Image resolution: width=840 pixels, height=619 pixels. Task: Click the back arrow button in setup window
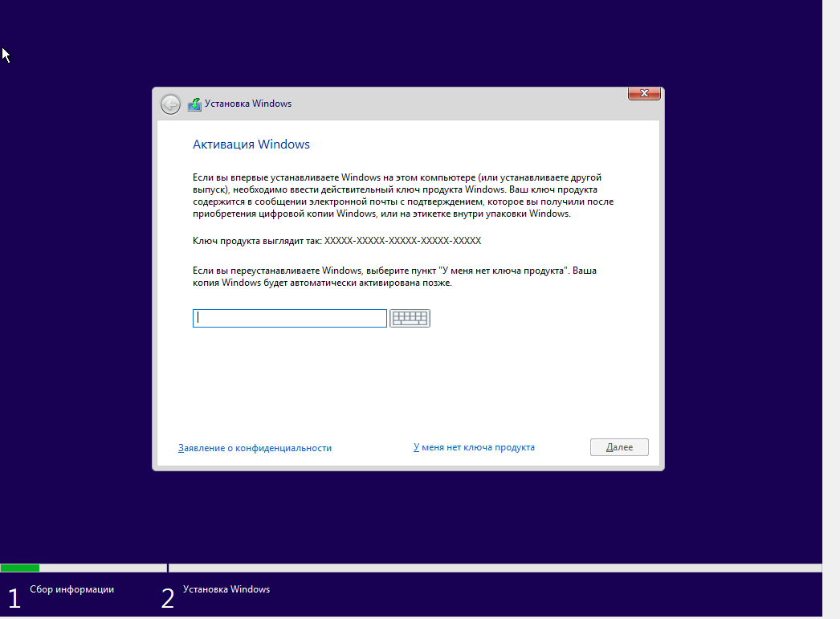point(170,104)
